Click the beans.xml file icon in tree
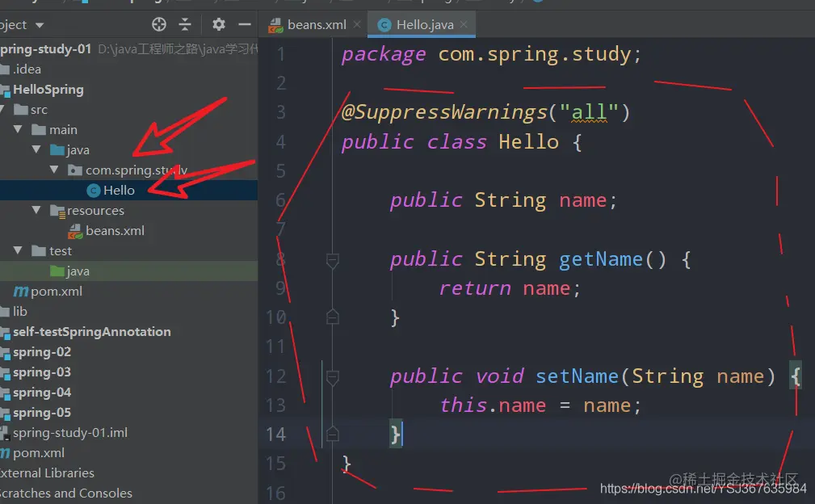 [75, 231]
